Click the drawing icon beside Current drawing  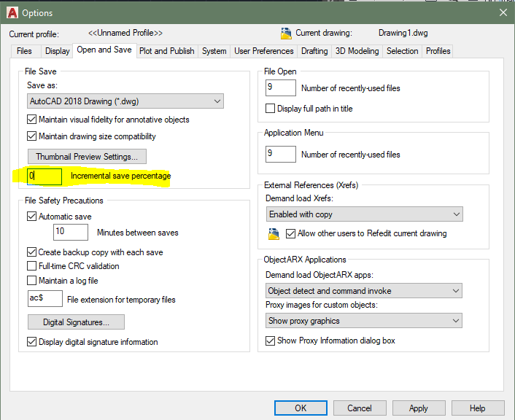pyautogui.click(x=286, y=33)
